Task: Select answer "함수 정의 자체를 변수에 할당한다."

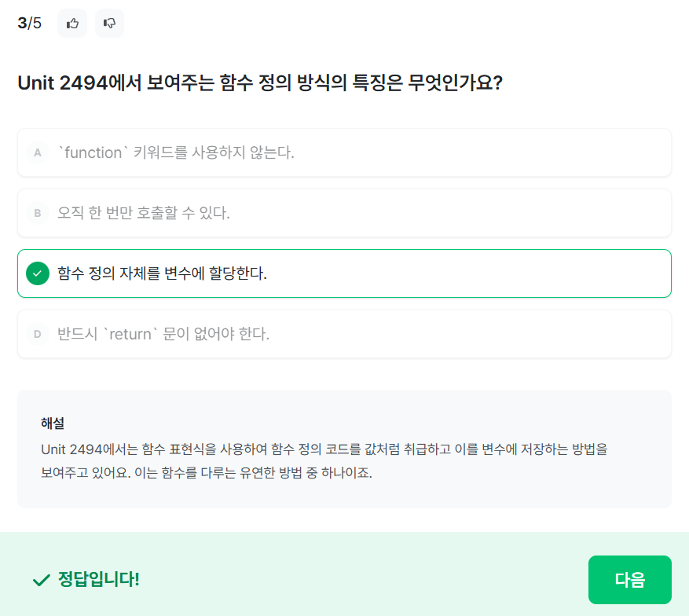Action: pos(162,273)
